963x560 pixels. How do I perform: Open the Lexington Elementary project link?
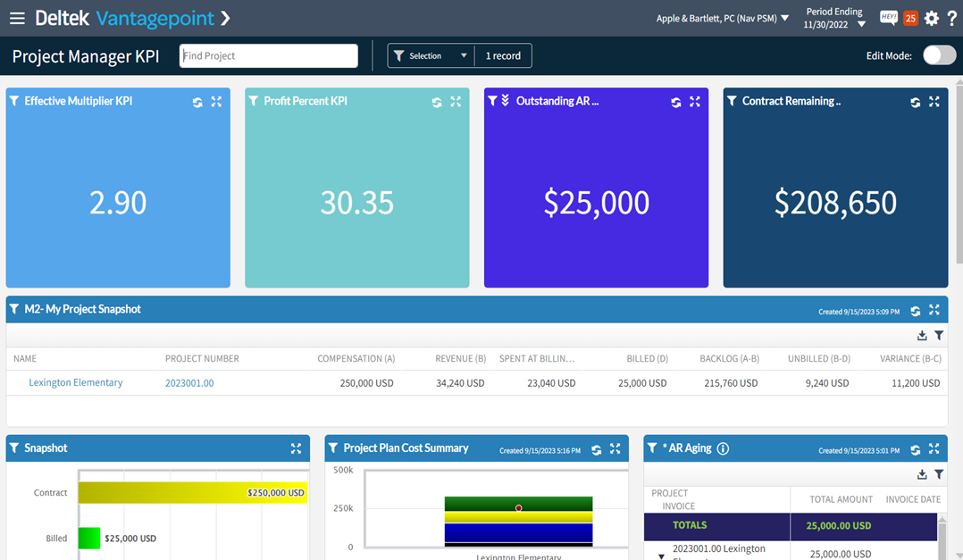coord(76,382)
